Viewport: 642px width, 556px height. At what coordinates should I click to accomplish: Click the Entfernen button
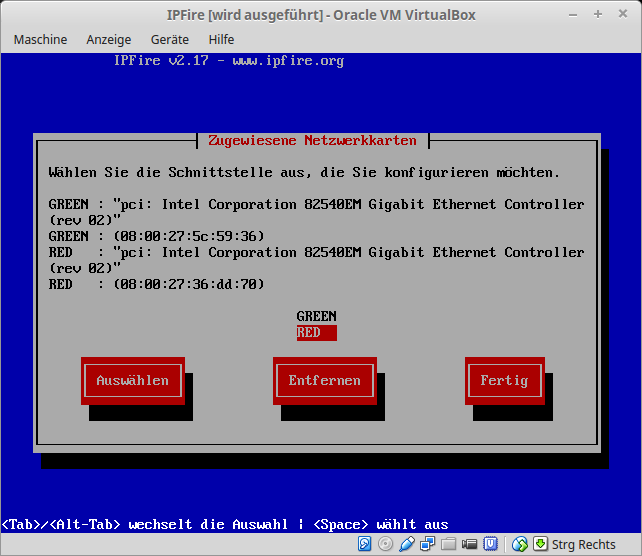point(325,381)
